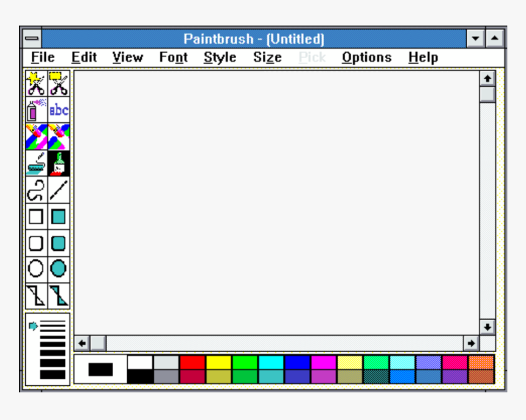
Task: Choose the pure blue swatch
Action: click(x=297, y=363)
